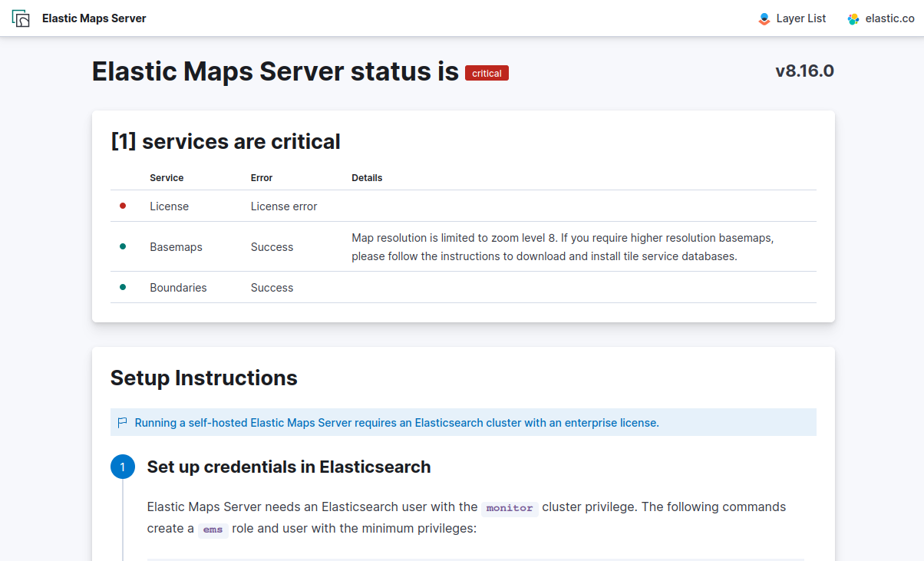Open the elastic.co link
Viewport: 924px width, 561px height.
pos(889,18)
